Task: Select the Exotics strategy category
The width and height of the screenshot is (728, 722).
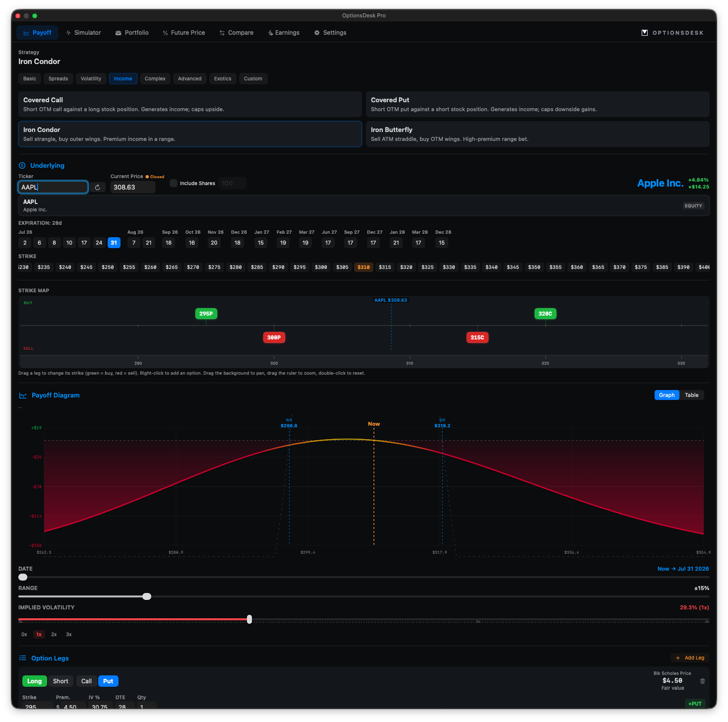Action: click(x=223, y=78)
